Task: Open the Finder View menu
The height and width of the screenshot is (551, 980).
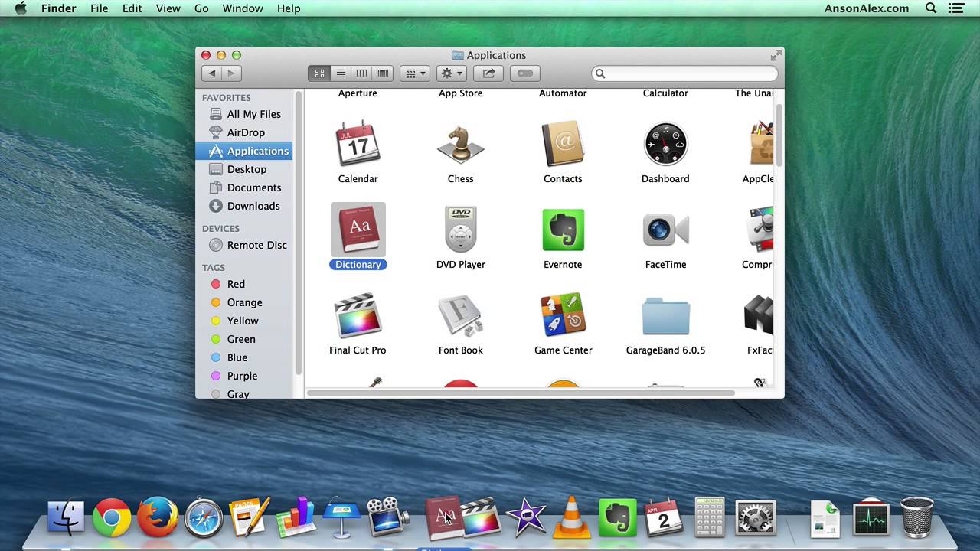Action: coord(168,8)
